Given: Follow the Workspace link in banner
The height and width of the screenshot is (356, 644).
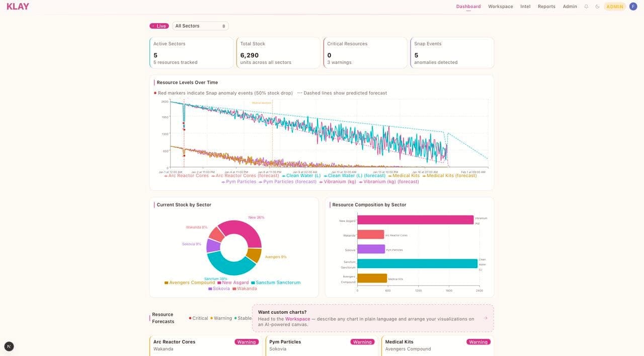Looking at the screenshot, I should click(x=297, y=319).
